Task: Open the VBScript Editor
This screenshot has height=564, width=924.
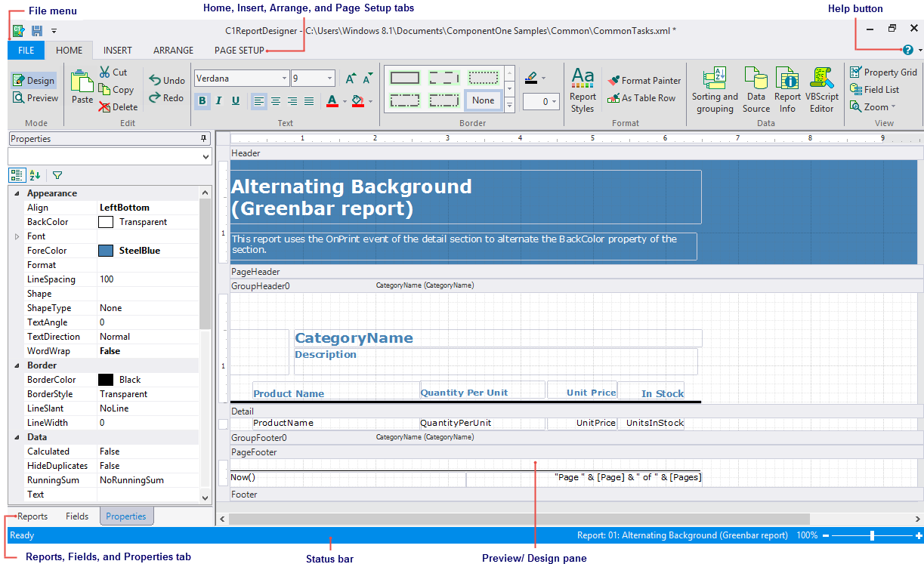Action: click(x=821, y=89)
